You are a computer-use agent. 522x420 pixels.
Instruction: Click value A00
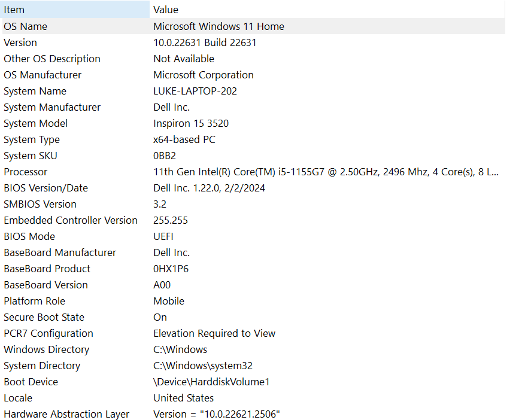[x=162, y=285]
